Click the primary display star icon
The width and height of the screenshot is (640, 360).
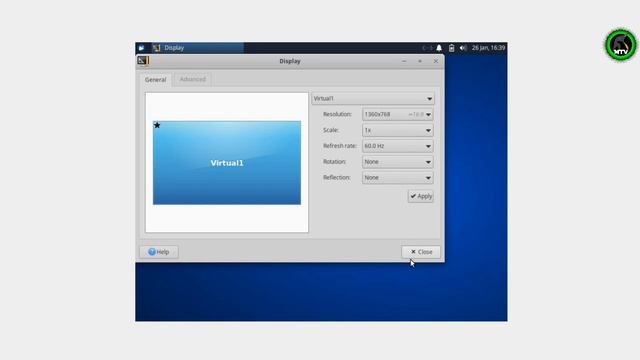tap(157, 125)
